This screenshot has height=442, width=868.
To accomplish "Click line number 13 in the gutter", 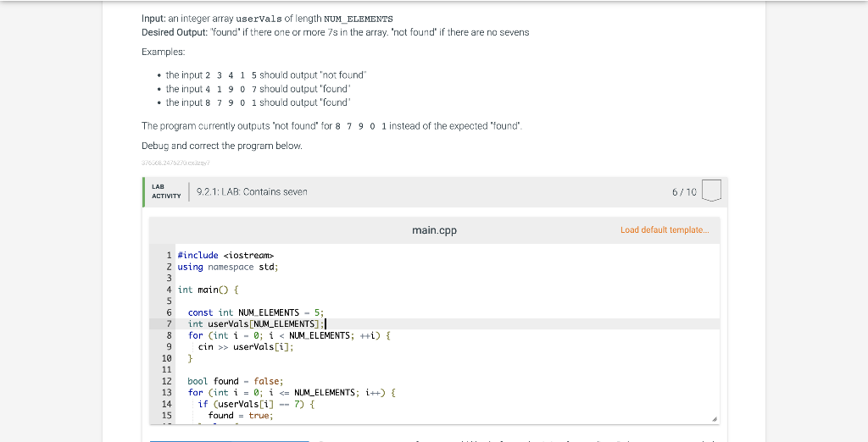I will pyautogui.click(x=166, y=393).
